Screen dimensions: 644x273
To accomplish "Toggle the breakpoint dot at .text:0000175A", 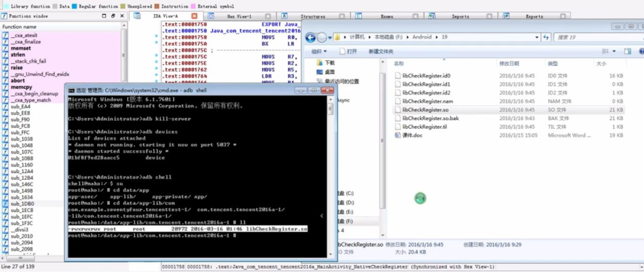I will (x=156, y=43).
